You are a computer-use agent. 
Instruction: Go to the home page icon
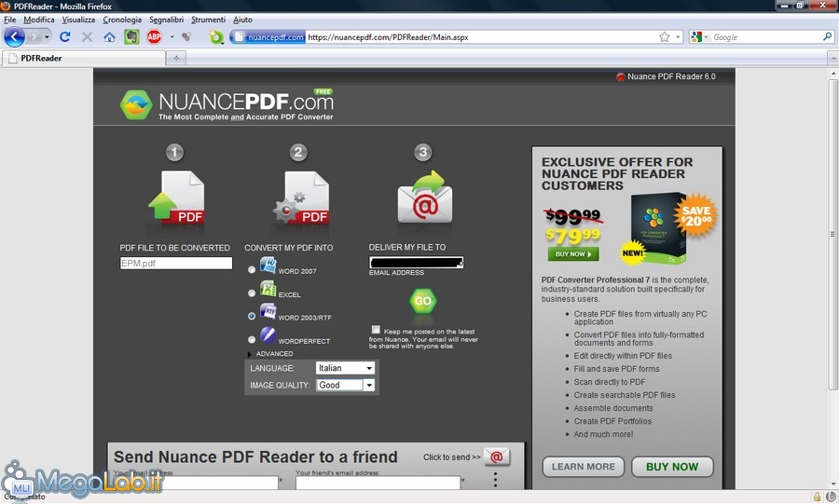(x=109, y=37)
